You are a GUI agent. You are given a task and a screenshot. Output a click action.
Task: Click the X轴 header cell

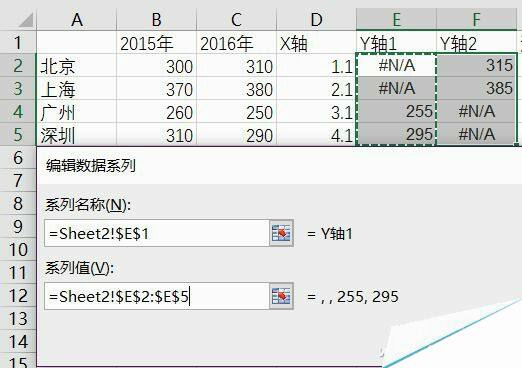316,43
